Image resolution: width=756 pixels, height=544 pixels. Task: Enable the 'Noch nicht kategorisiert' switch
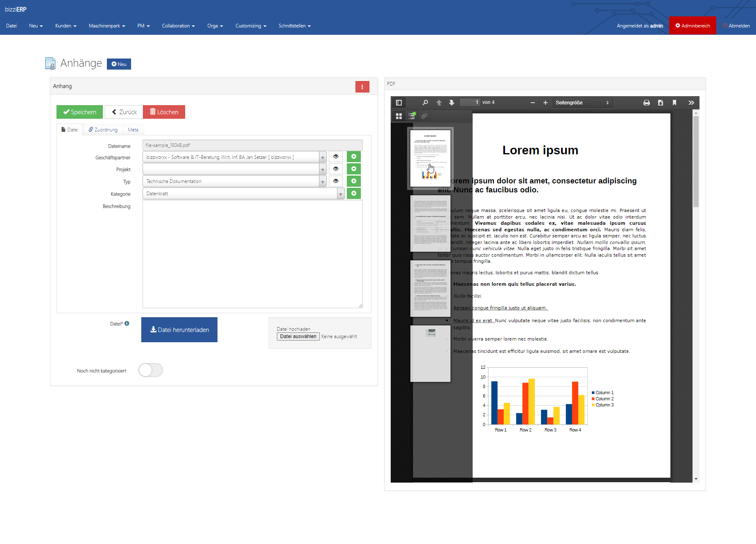pos(150,370)
